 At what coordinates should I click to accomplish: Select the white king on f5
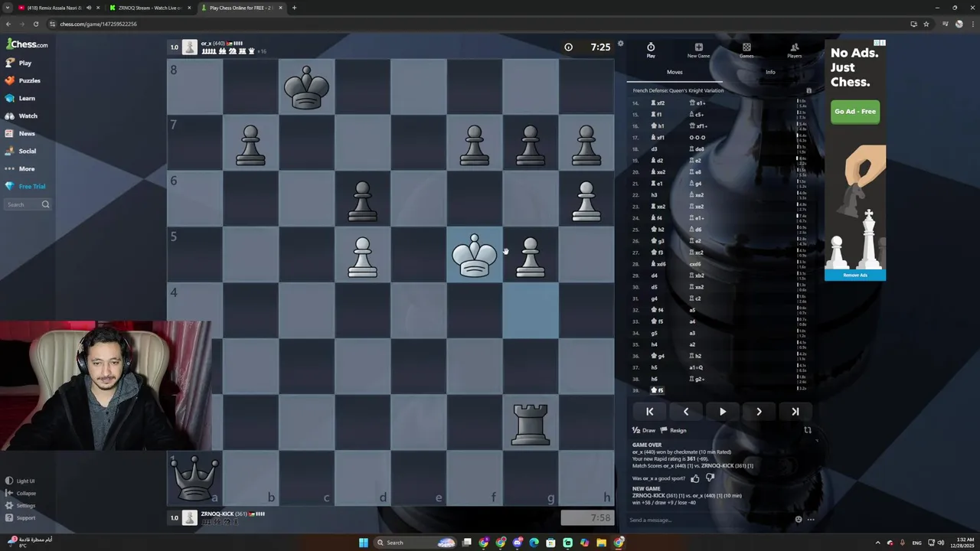475,255
